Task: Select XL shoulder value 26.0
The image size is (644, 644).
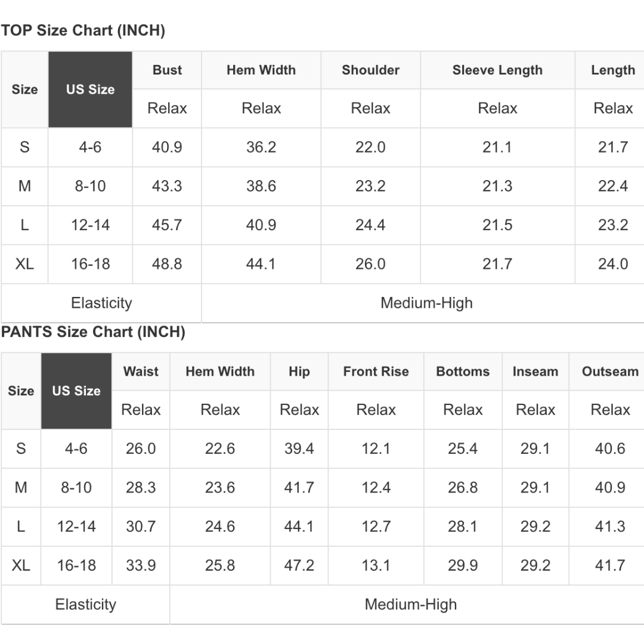Action: coord(370,264)
